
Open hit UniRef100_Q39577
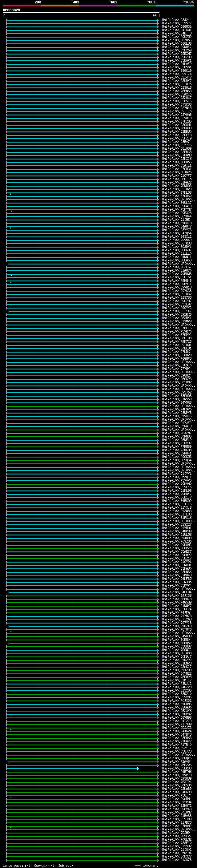[176, 23]
